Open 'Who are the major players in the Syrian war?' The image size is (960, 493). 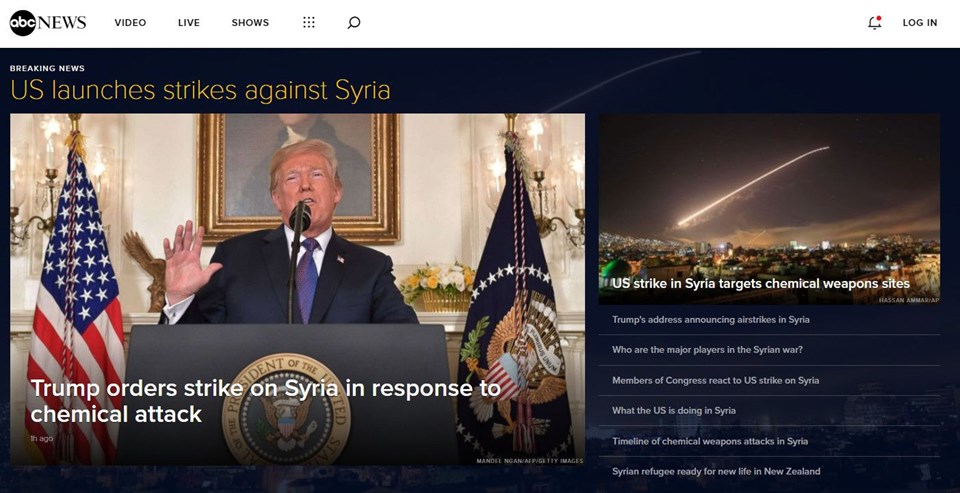pyautogui.click(x=707, y=350)
